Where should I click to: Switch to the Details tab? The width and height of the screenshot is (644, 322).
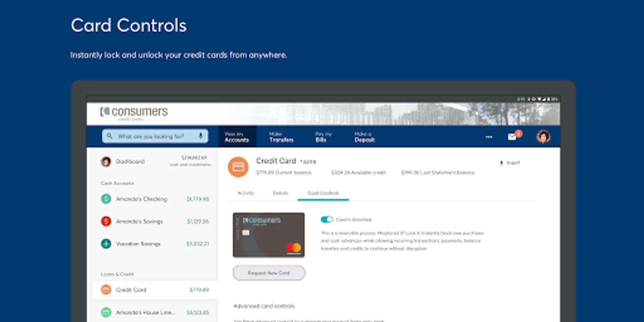[280, 193]
